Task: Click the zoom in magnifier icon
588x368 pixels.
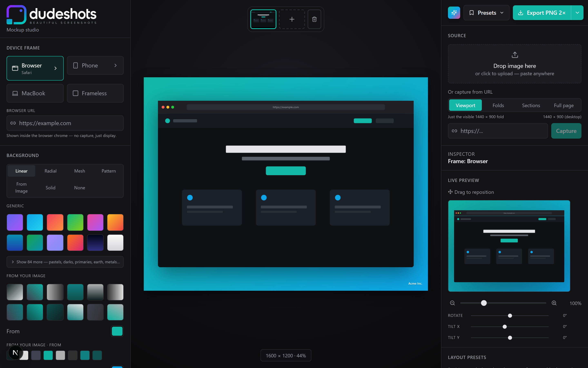Action: tap(554, 303)
